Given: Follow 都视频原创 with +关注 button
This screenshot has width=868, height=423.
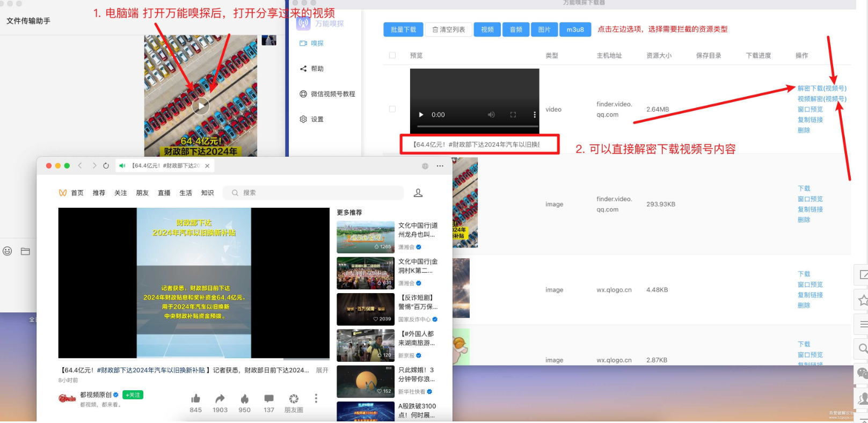Looking at the screenshot, I should tap(133, 395).
